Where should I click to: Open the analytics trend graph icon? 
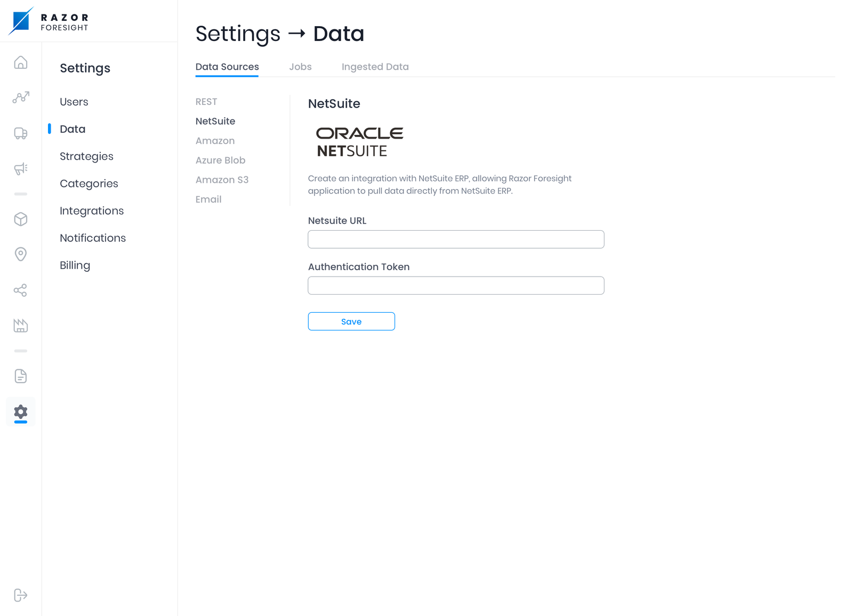point(21,98)
